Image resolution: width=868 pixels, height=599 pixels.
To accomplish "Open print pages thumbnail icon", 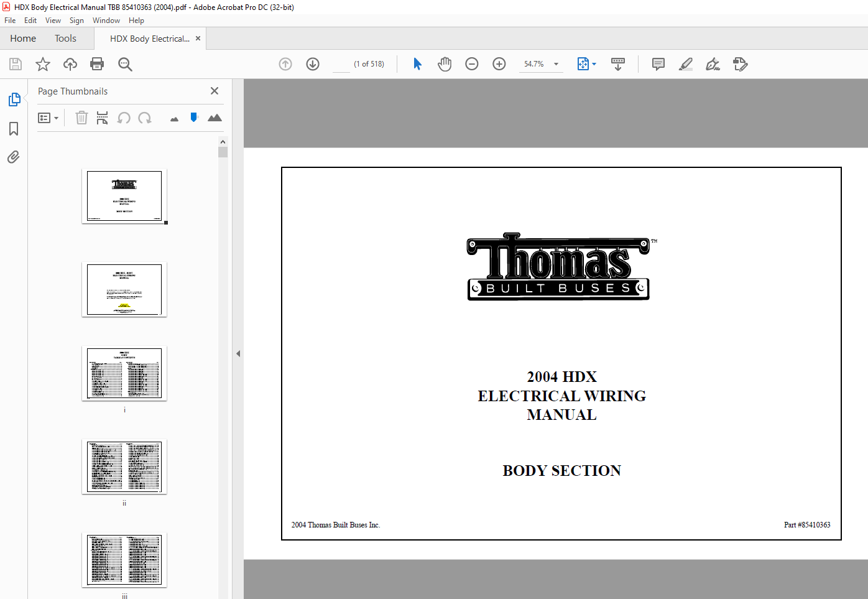I will click(x=103, y=118).
